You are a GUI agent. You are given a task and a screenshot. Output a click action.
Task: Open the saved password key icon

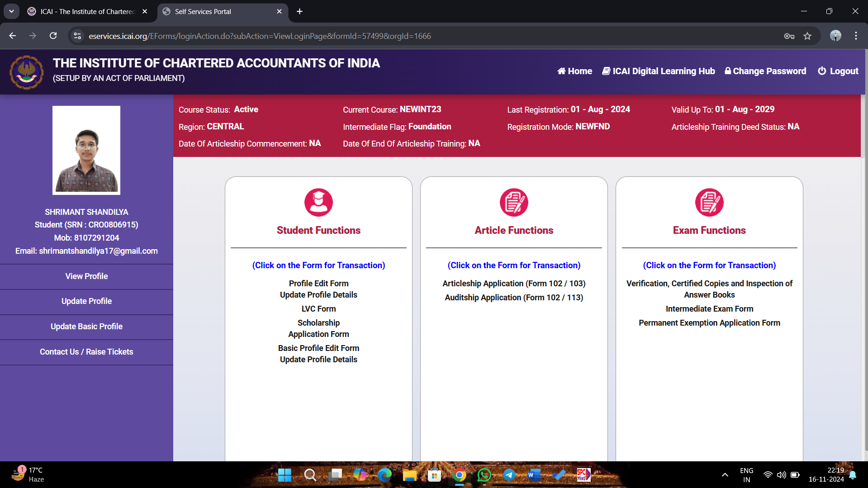pyautogui.click(x=789, y=36)
